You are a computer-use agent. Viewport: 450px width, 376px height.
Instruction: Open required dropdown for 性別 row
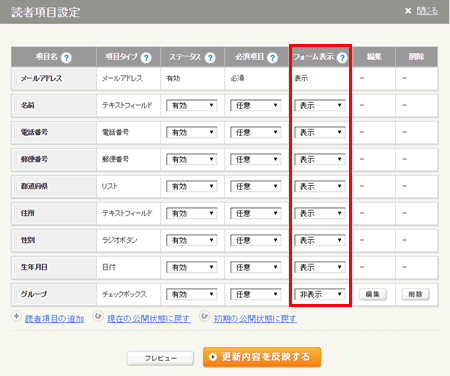coord(256,240)
